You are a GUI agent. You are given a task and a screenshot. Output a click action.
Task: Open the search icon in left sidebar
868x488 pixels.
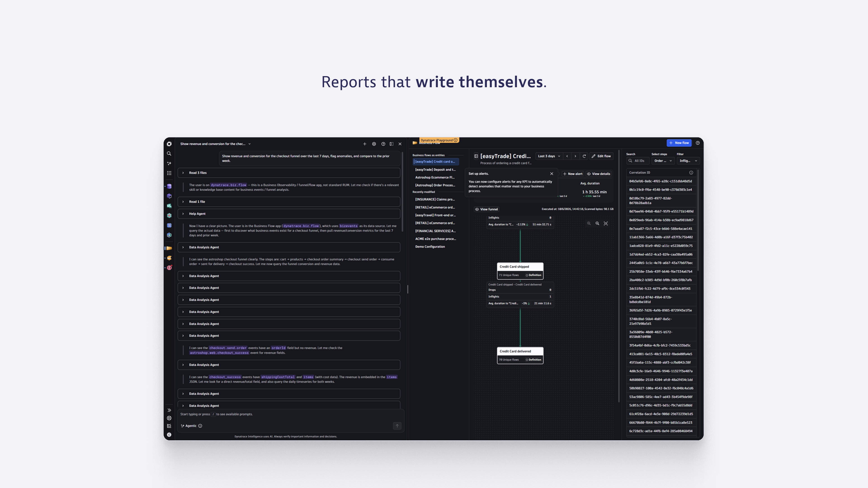(x=169, y=154)
